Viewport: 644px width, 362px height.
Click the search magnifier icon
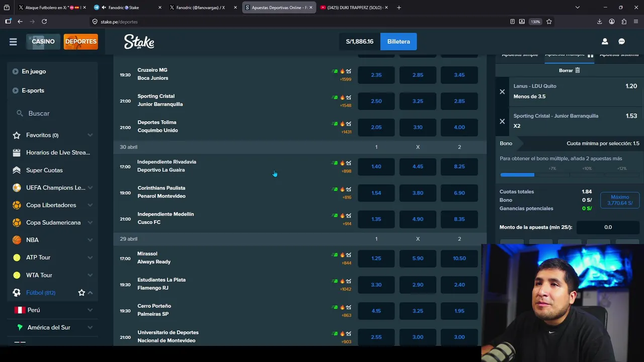click(x=20, y=114)
